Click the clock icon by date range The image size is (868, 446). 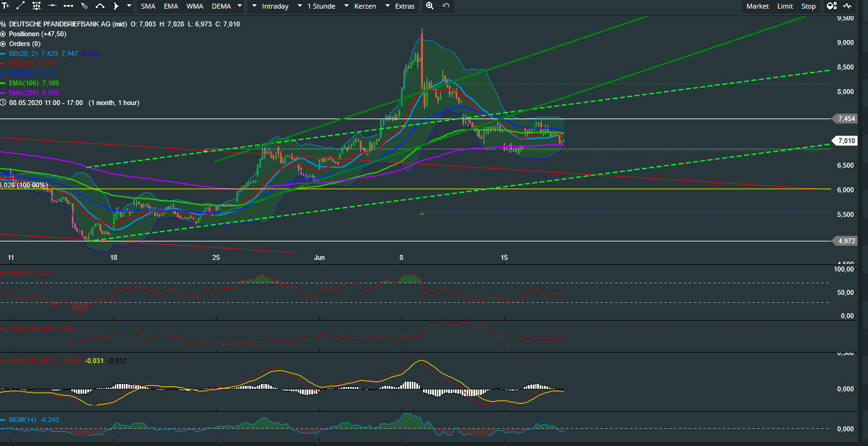coord(4,103)
